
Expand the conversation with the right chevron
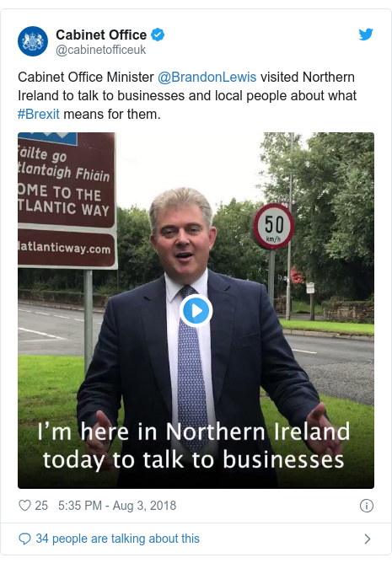pyautogui.click(x=368, y=539)
